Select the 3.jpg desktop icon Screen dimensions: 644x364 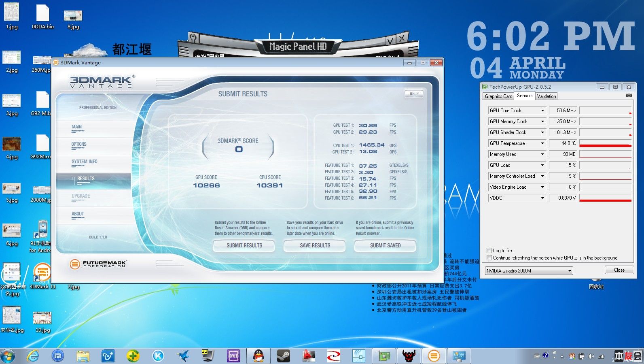[x=12, y=104]
